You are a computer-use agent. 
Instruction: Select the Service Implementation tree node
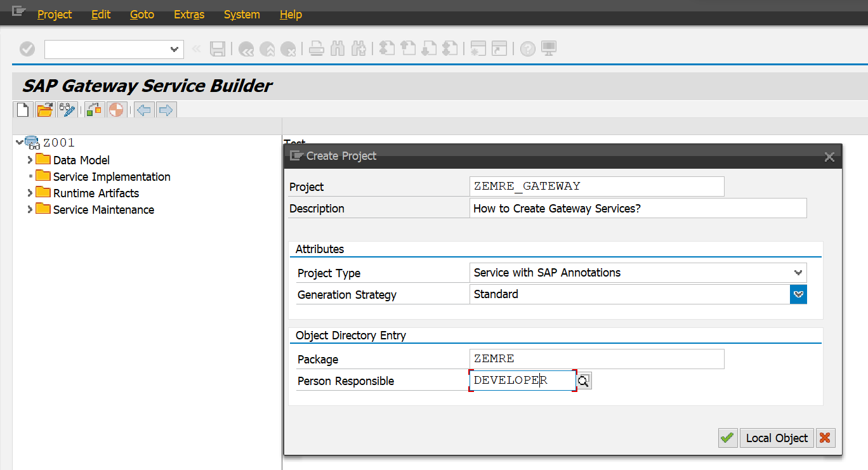pos(112,176)
